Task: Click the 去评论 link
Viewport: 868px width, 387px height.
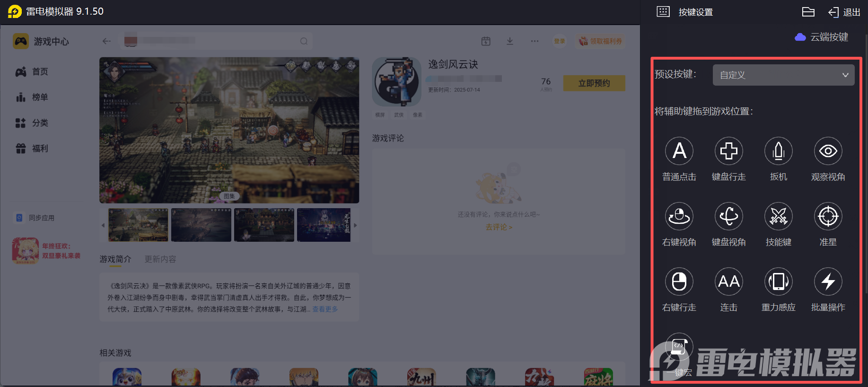Action: point(499,227)
